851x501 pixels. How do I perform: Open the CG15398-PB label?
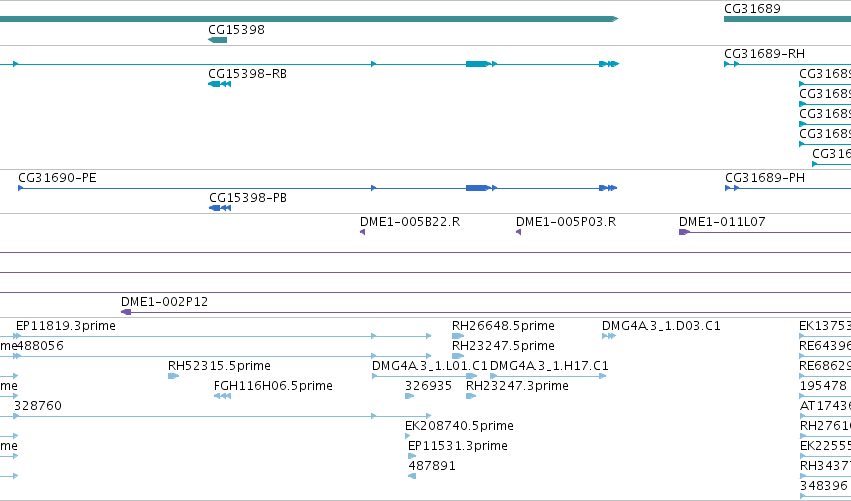click(247, 198)
